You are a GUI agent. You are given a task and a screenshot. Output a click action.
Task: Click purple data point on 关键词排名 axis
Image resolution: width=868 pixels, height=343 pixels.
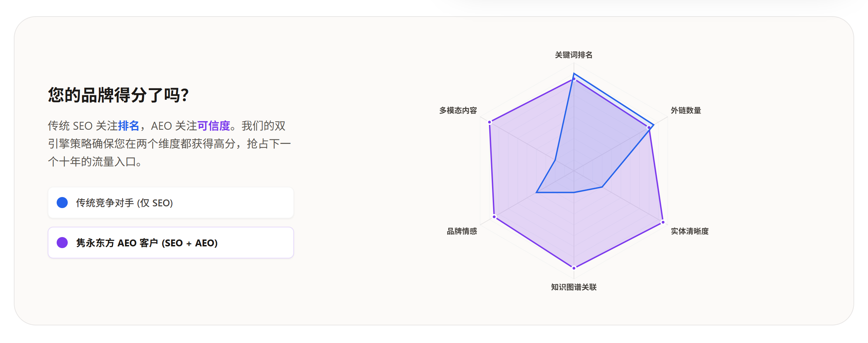574,79
